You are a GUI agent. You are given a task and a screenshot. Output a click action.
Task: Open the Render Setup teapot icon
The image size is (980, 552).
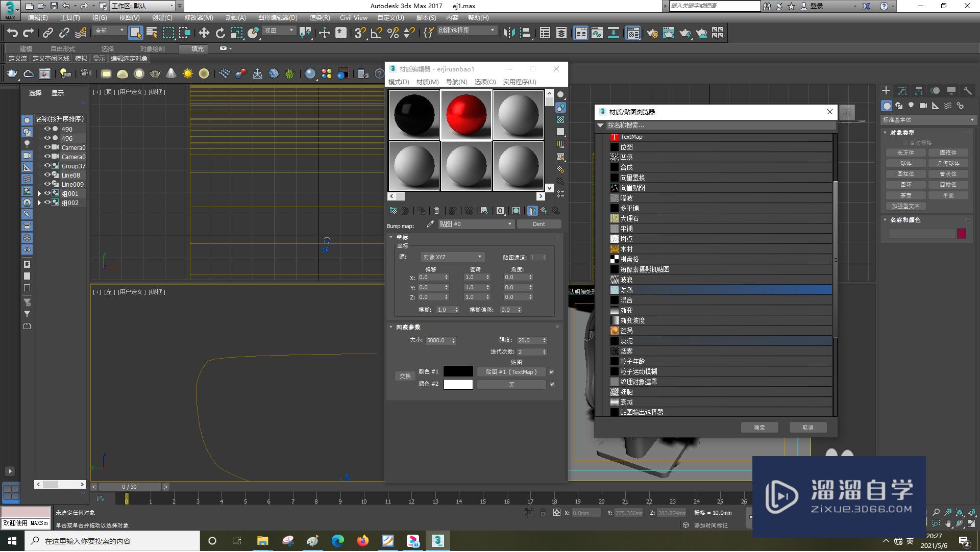click(x=652, y=33)
